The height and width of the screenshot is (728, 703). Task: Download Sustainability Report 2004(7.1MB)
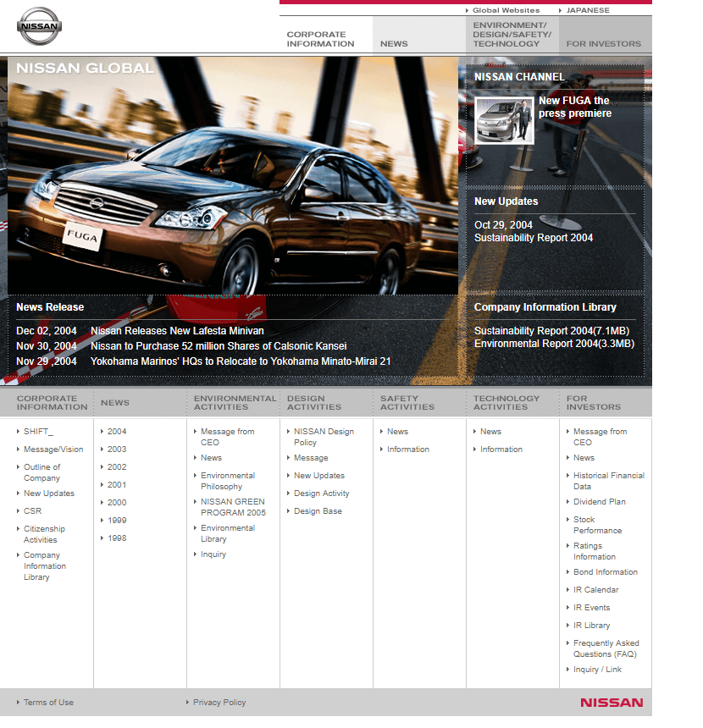(x=551, y=331)
